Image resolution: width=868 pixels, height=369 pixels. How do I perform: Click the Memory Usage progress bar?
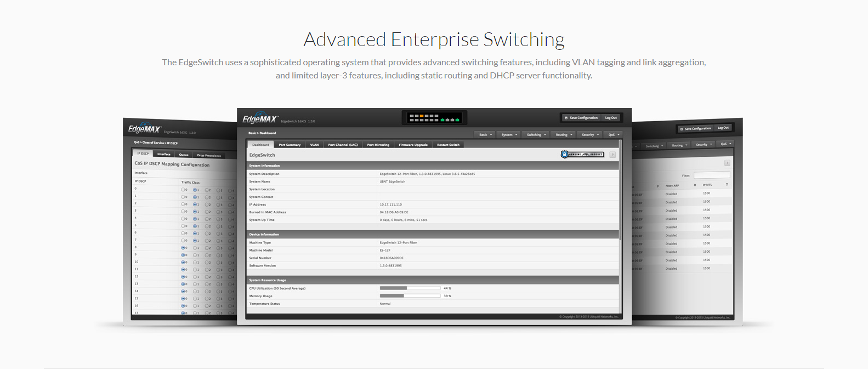click(410, 296)
